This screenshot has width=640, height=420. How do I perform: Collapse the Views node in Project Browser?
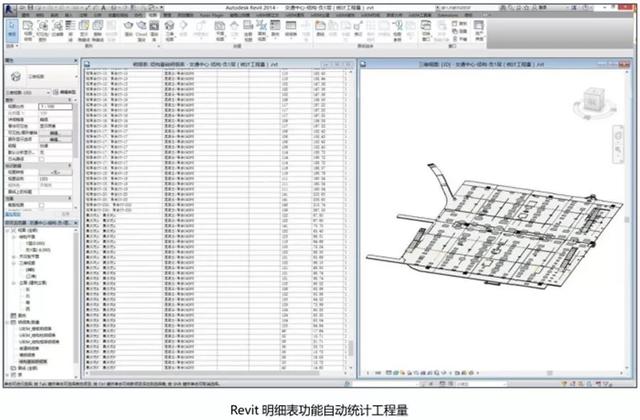pos(9,230)
